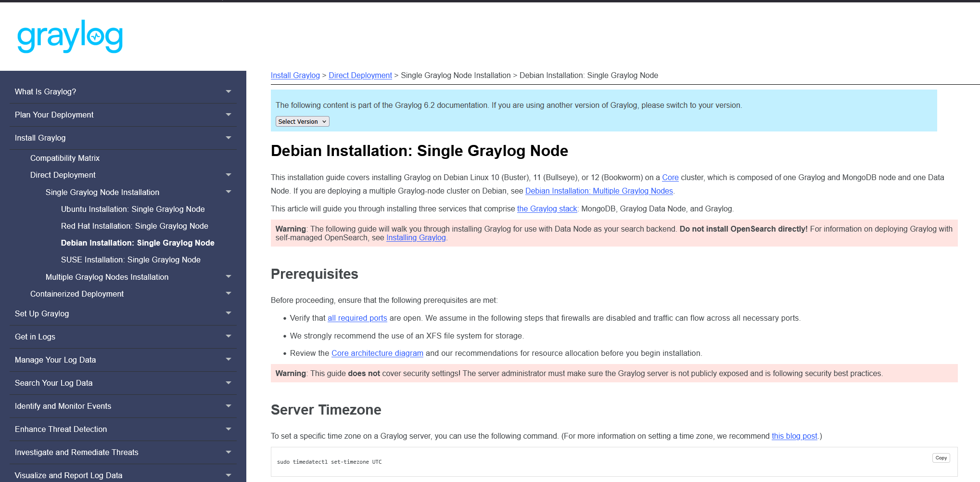Expand Identify and Monitor Events arrow

(x=229, y=406)
